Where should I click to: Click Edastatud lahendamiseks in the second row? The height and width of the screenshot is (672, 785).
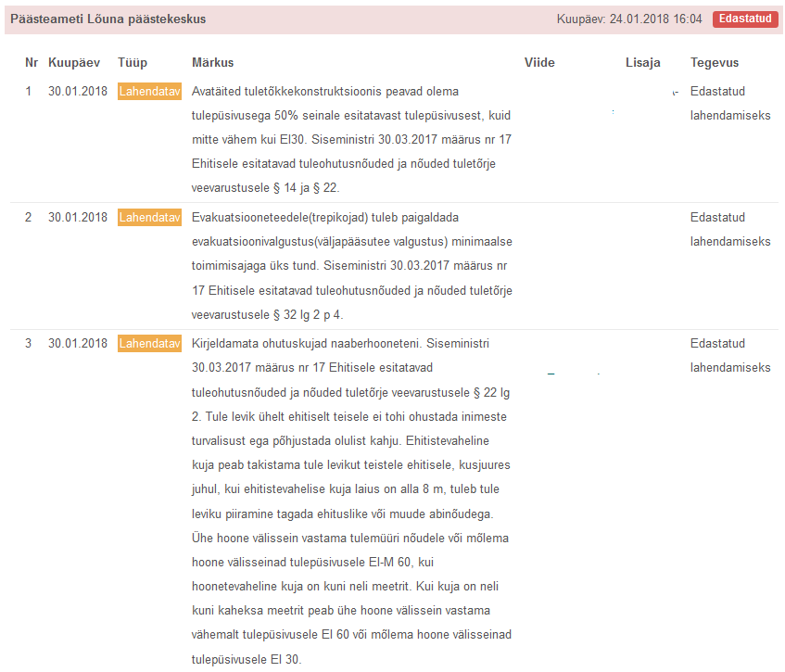pos(730,230)
